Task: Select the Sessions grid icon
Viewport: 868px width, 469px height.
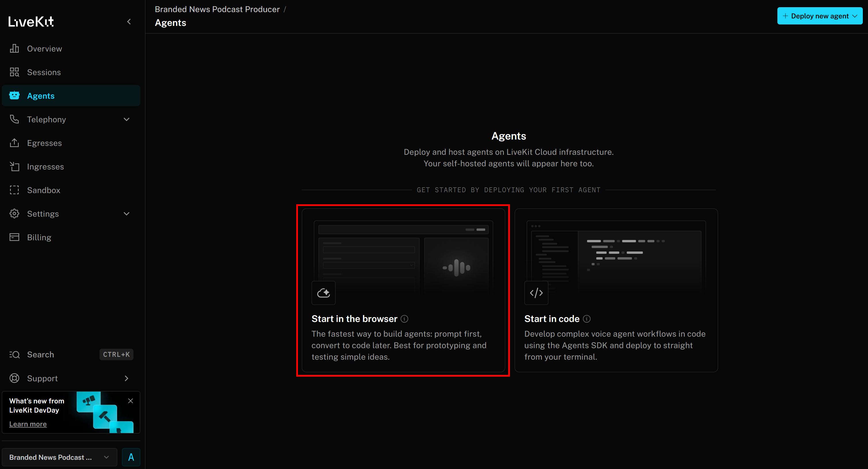Action: pyautogui.click(x=14, y=72)
